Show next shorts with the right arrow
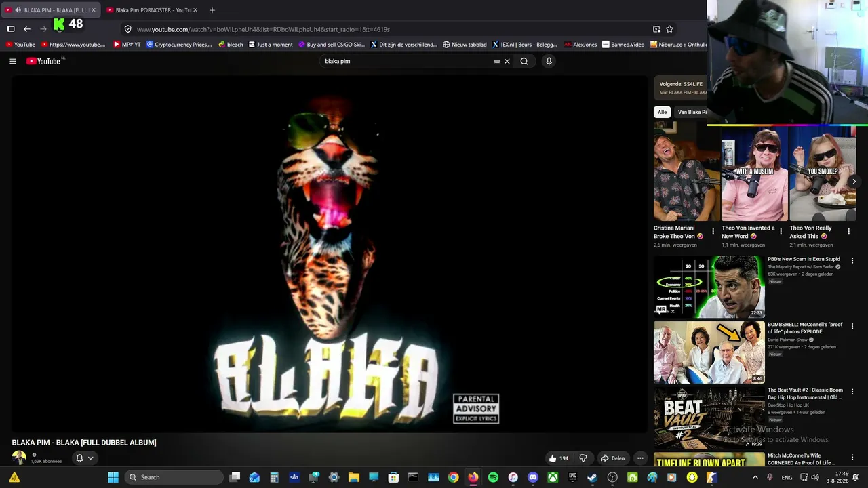The width and height of the screenshot is (868, 488). pos(854,182)
